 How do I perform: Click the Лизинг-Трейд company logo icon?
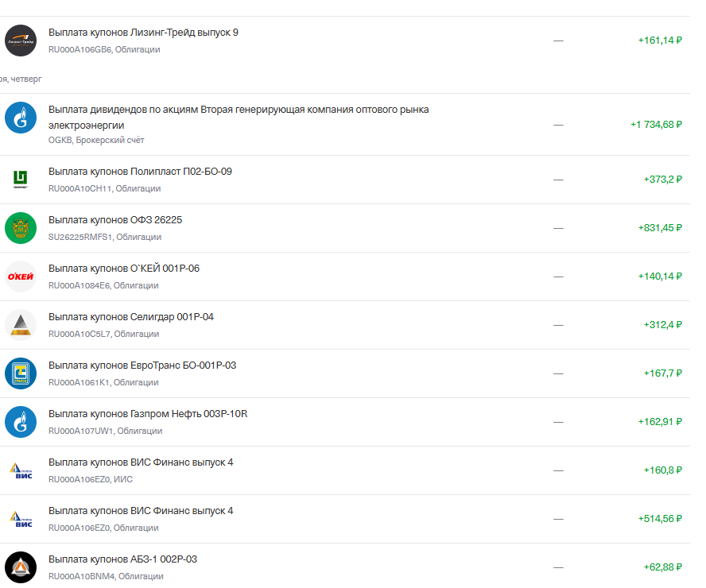21,41
